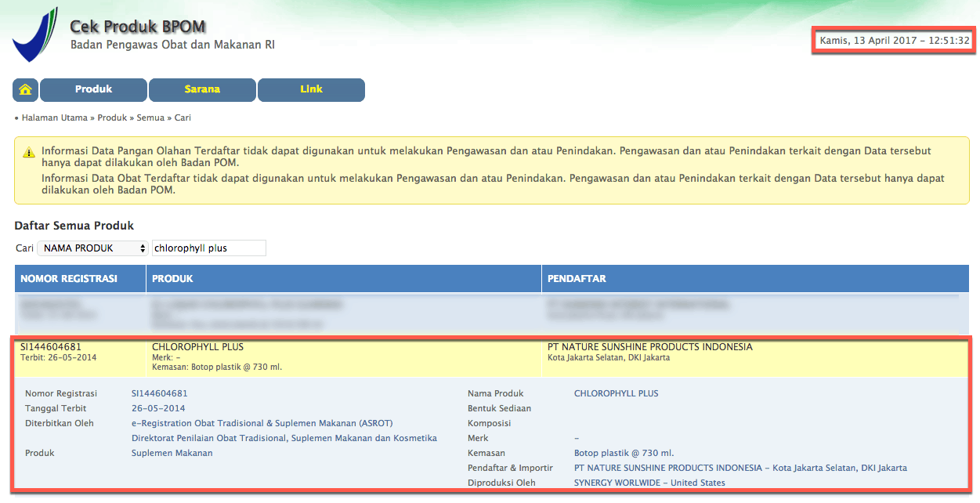Click the Daftar Semua Produk heading
Viewport: 980px width, 503px height.
coord(74,226)
